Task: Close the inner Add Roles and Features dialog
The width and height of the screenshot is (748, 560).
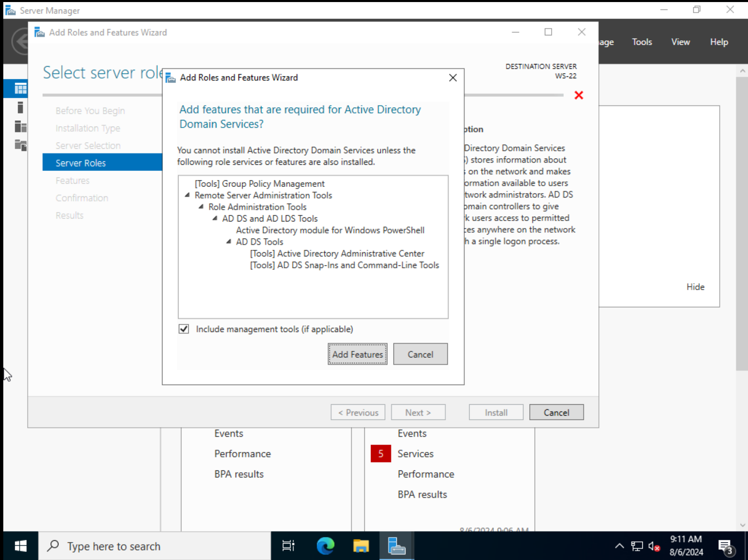Action: click(453, 78)
